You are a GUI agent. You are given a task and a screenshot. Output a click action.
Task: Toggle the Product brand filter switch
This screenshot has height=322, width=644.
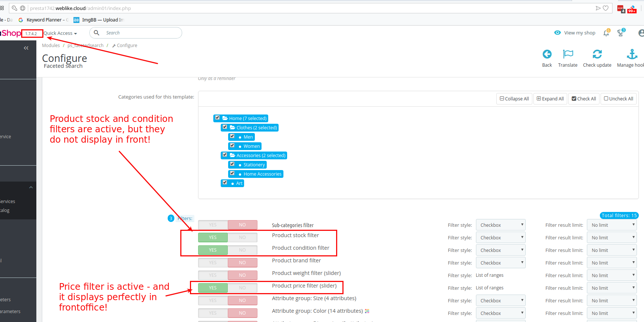coord(228,263)
